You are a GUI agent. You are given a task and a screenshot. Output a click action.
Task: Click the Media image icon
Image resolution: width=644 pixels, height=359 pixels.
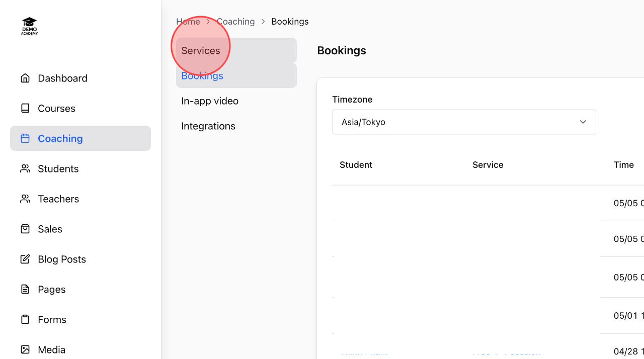pos(25,349)
